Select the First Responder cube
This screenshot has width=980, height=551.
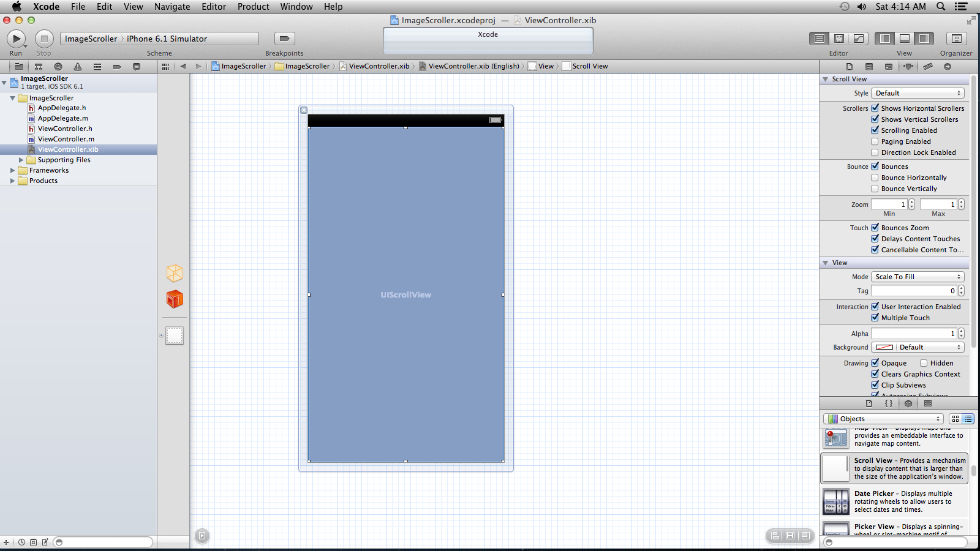pos(175,299)
